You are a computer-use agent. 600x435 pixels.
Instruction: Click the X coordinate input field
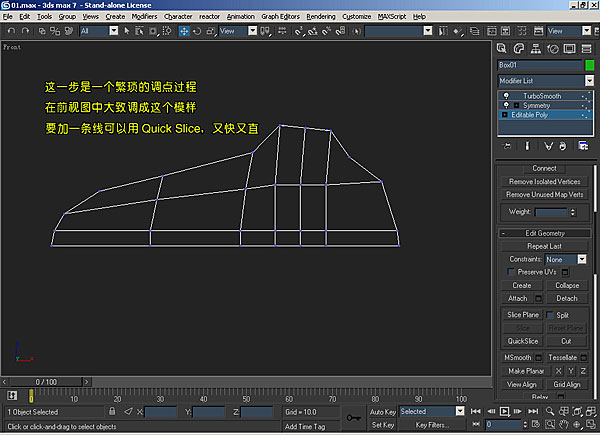(x=161, y=412)
